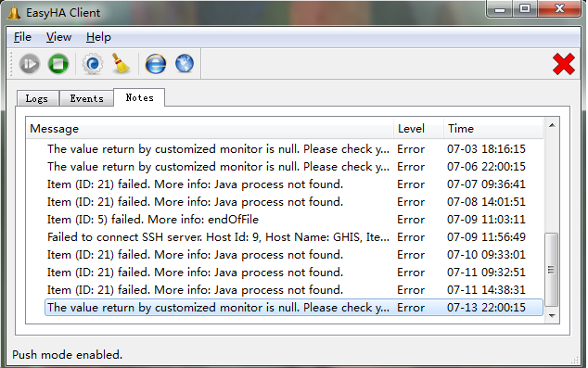This screenshot has height=368, width=588.
Task: Open settings via the gear toolbar icon
Action: click(x=93, y=64)
